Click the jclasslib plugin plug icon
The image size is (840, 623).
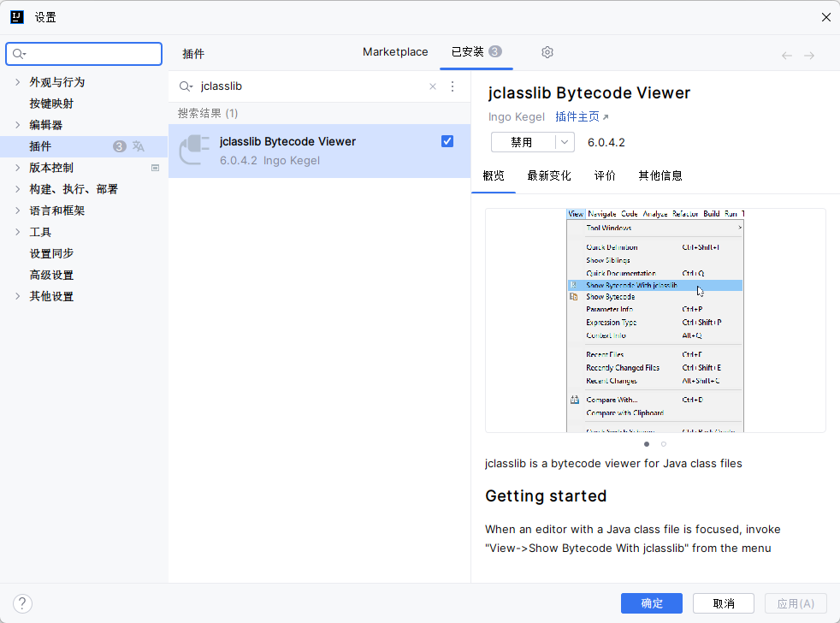point(194,150)
